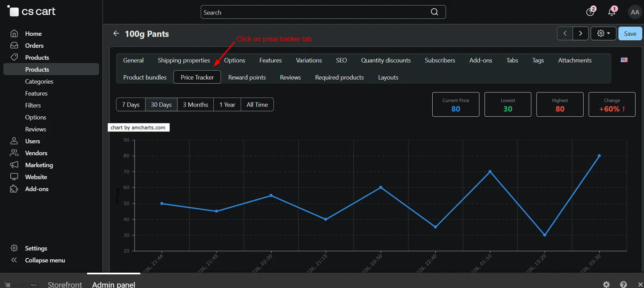The image size is (644, 288).
Task: Go to the next product with the right chevron
Action: click(580, 33)
